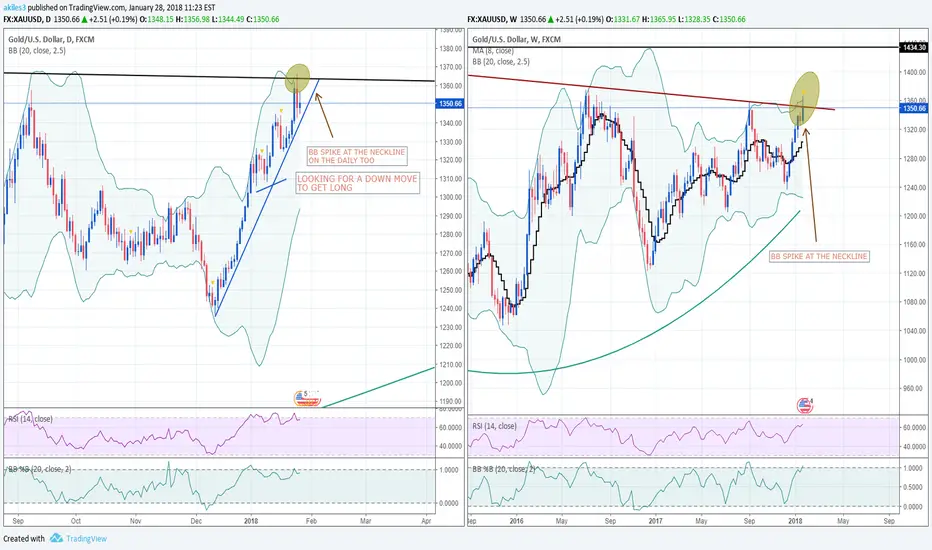This screenshot has width=932, height=550.
Task: Click the black 1434.30 price level tag
Action: point(914,47)
